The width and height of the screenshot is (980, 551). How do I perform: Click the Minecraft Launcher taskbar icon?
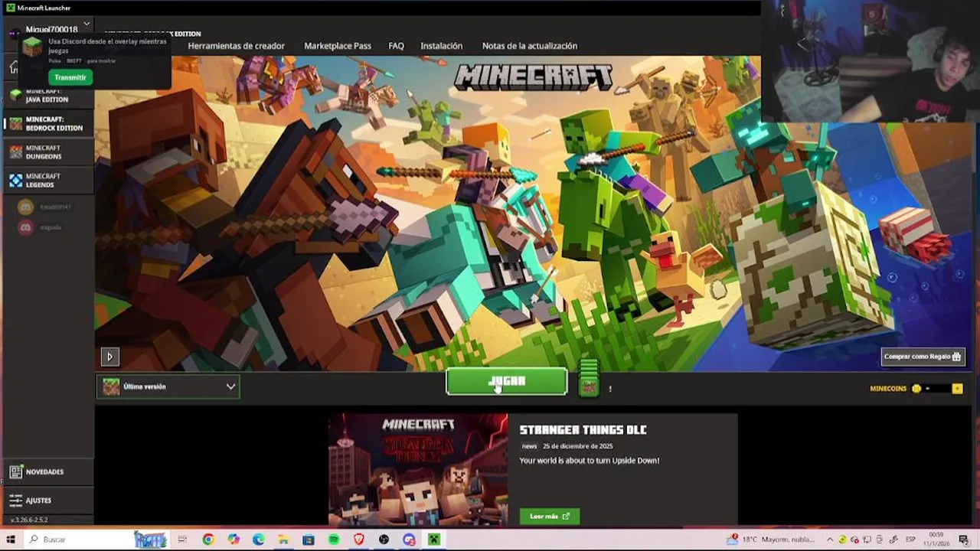click(434, 540)
